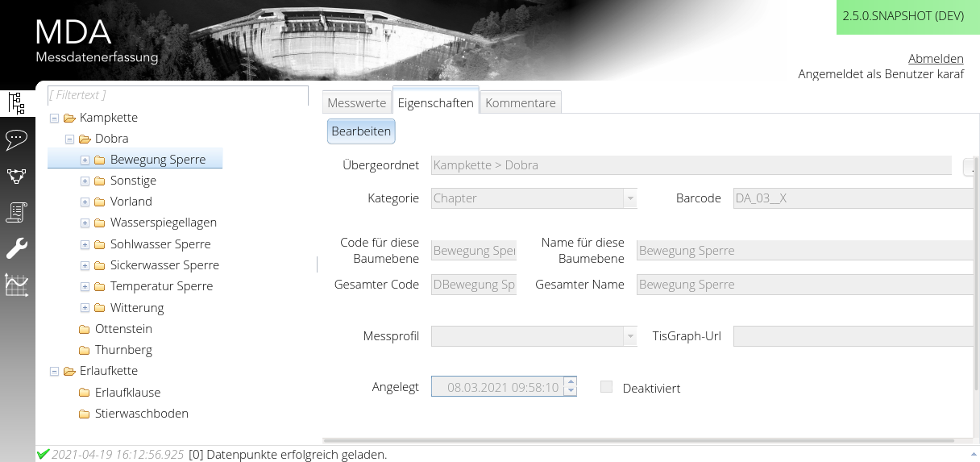Click the Abmelden logout link
The image size is (980, 462).
(936, 59)
